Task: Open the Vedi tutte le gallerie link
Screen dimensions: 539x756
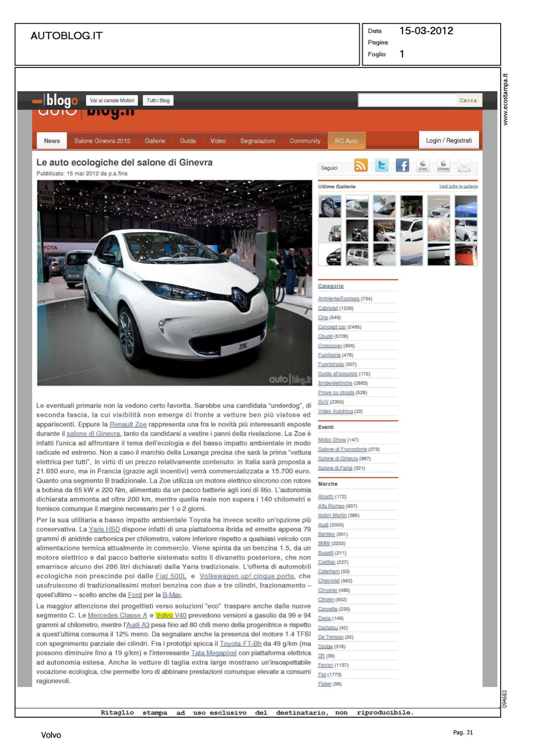Action: (x=458, y=186)
